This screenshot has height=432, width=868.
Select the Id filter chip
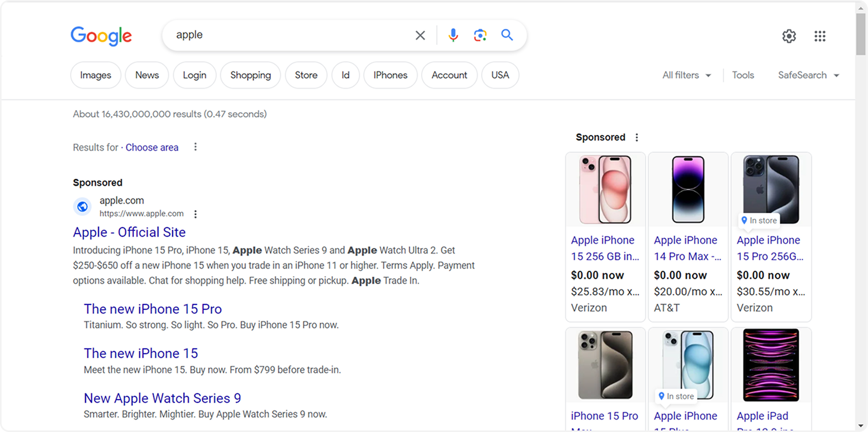[x=345, y=75]
